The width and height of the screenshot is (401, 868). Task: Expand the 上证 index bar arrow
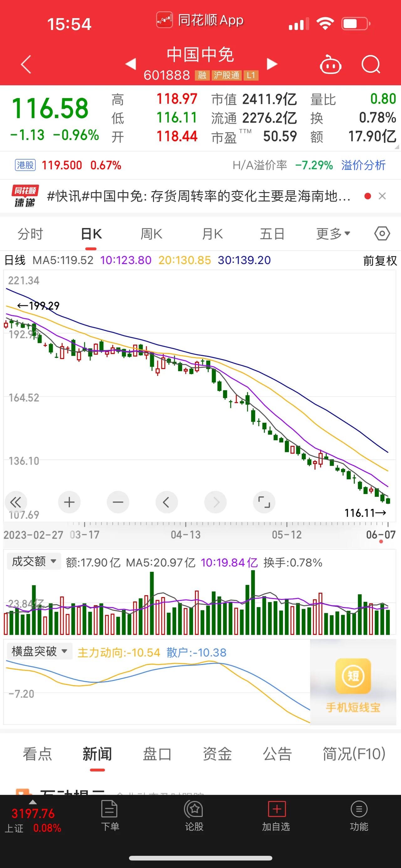(33, 802)
